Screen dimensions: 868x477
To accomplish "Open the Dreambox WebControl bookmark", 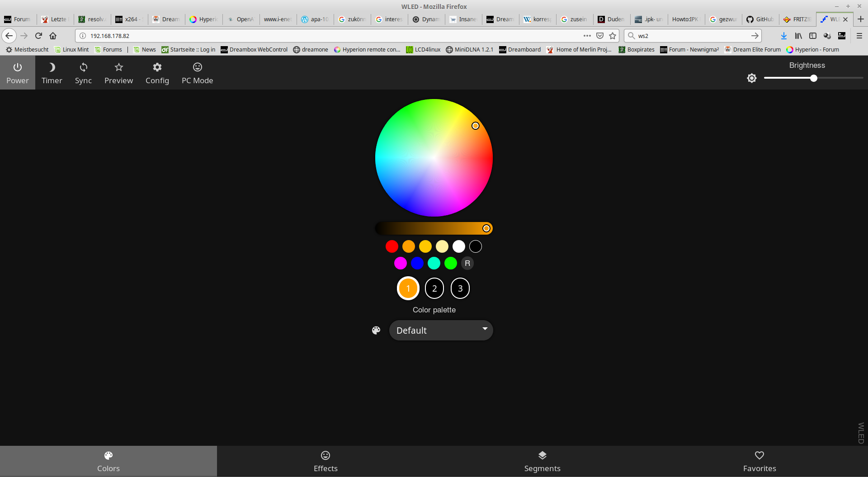I will [x=254, y=50].
